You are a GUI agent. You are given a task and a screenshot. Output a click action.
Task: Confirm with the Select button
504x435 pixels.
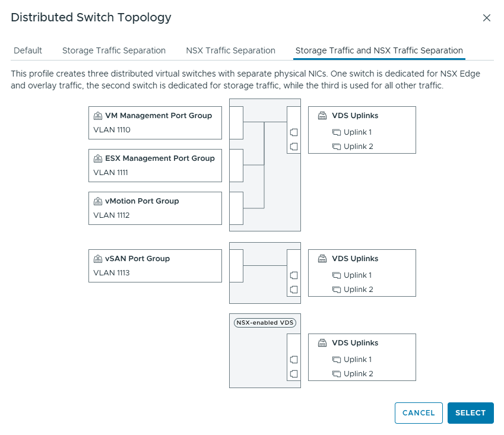[470, 413]
